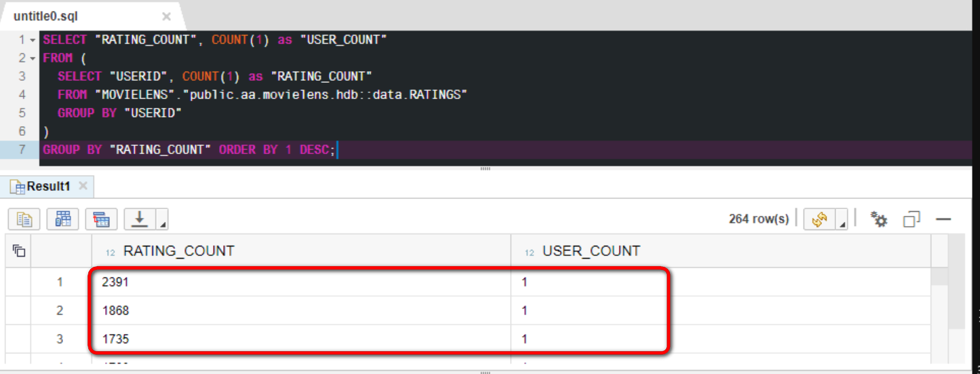This screenshot has height=374, width=980.
Task: Click the table view icon in results toolbar
Action: click(x=63, y=219)
